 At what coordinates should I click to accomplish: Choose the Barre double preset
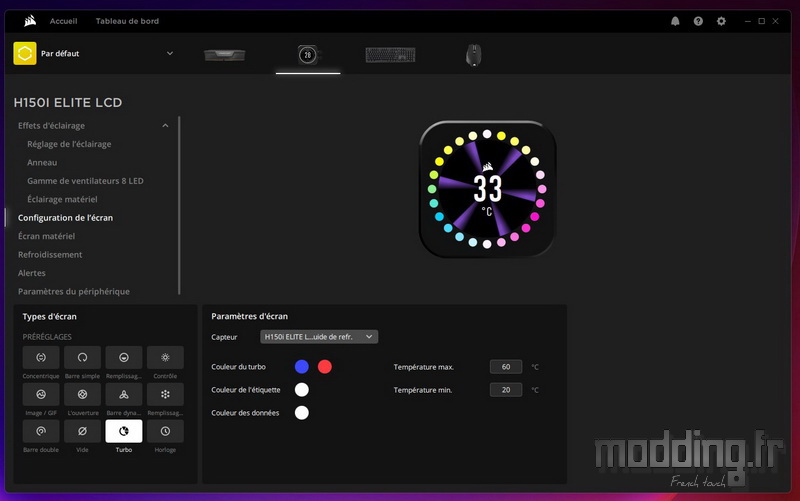[41, 431]
